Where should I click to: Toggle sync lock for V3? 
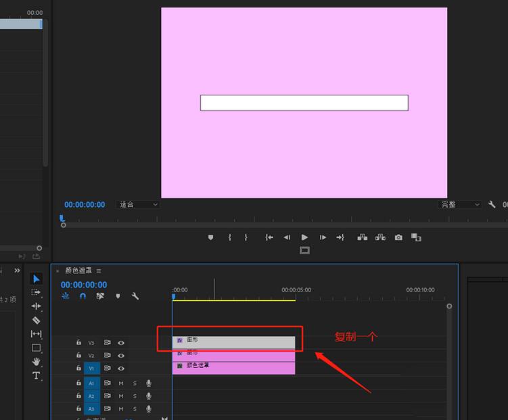pyautogui.click(x=108, y=342)
